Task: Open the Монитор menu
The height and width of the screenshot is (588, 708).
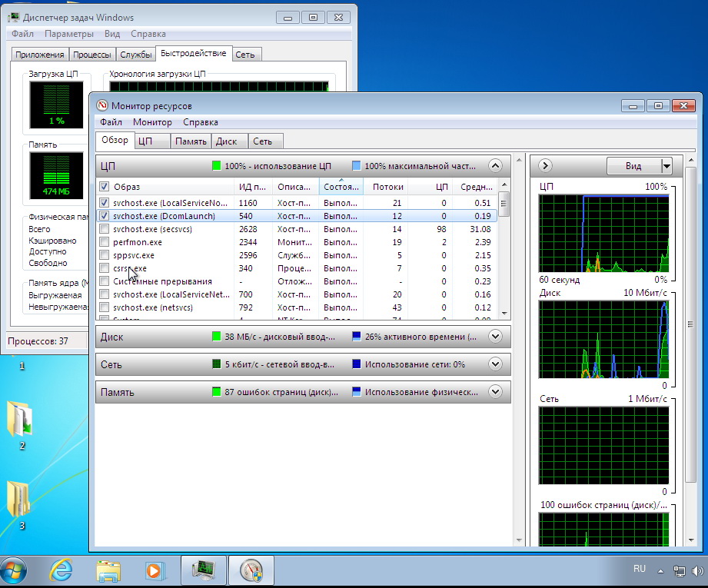Action: click(x=152, y=122)
